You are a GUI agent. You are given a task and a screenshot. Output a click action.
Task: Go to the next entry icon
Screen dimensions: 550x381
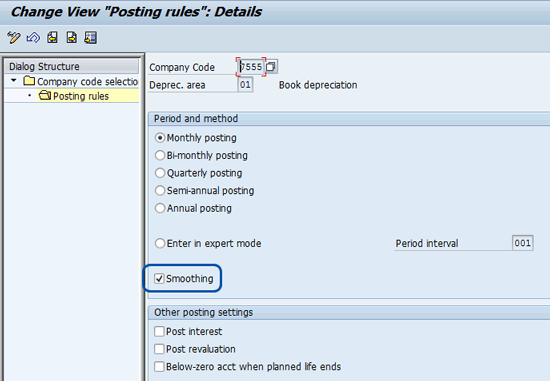pyautogui.click(x=72, y=38)
